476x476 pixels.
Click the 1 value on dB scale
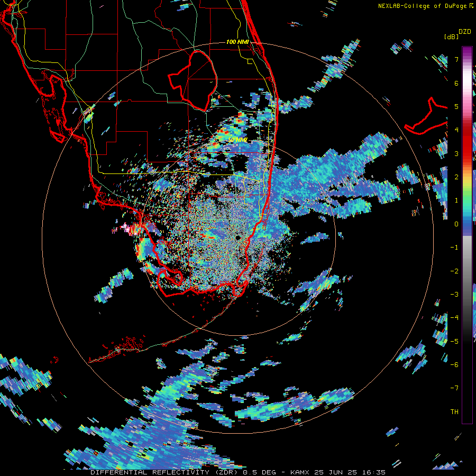coord(456,200)
